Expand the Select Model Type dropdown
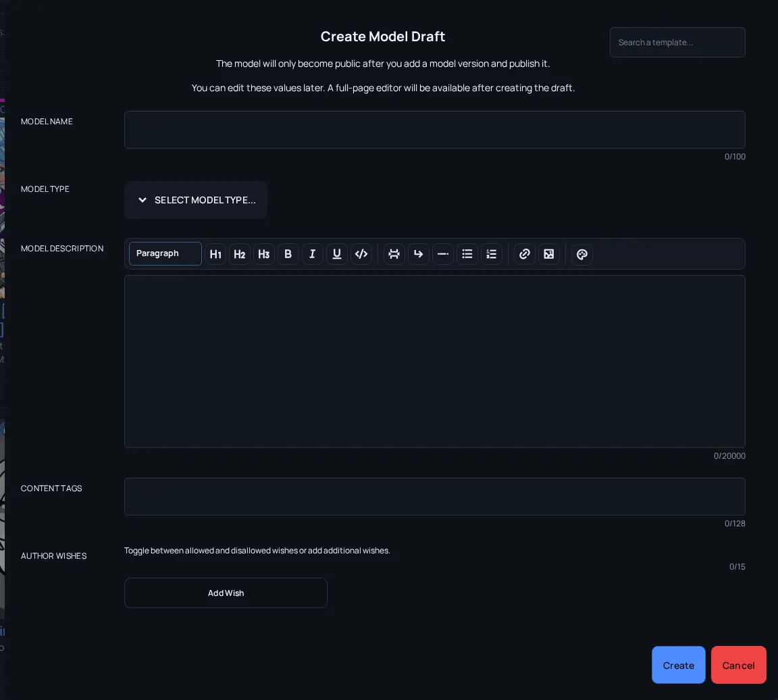Image resolution: width=778 pixels, height=700 pixels. pos(196,200)
